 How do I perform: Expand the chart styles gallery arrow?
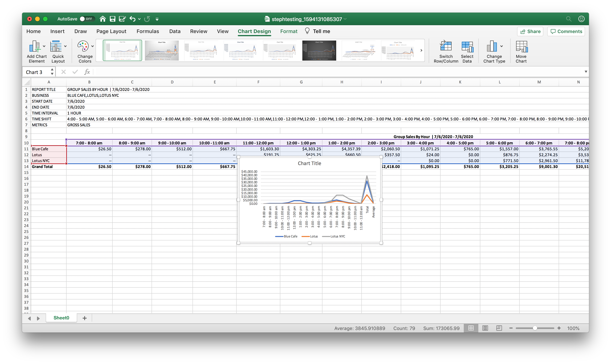pyautogui.click(x=421, y=50)
